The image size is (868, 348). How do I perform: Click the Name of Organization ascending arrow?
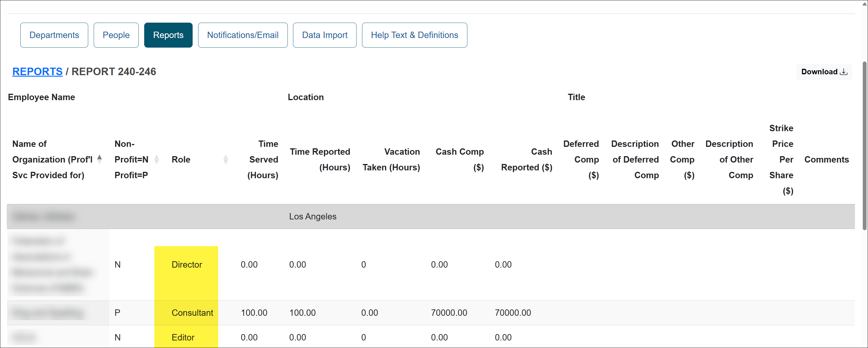tap(100, 156)
